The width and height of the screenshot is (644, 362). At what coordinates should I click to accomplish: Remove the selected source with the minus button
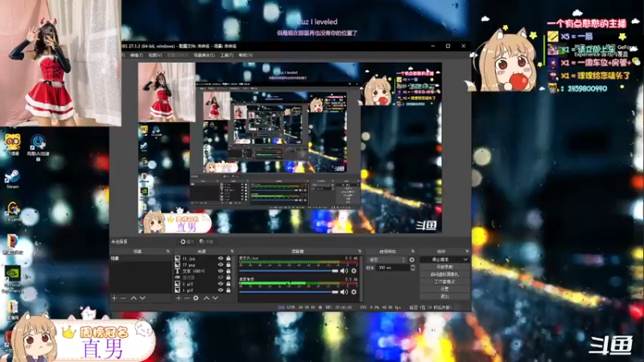[x=187, y=298]
